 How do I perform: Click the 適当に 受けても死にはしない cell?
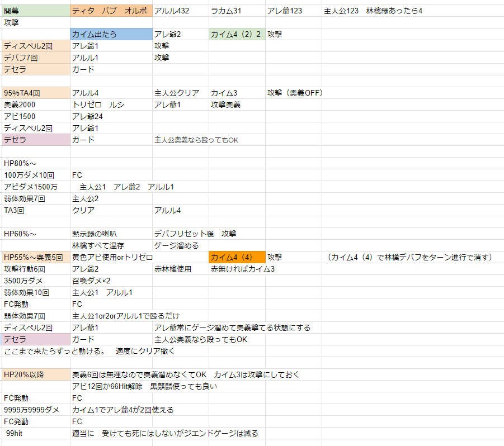[165, 433]
